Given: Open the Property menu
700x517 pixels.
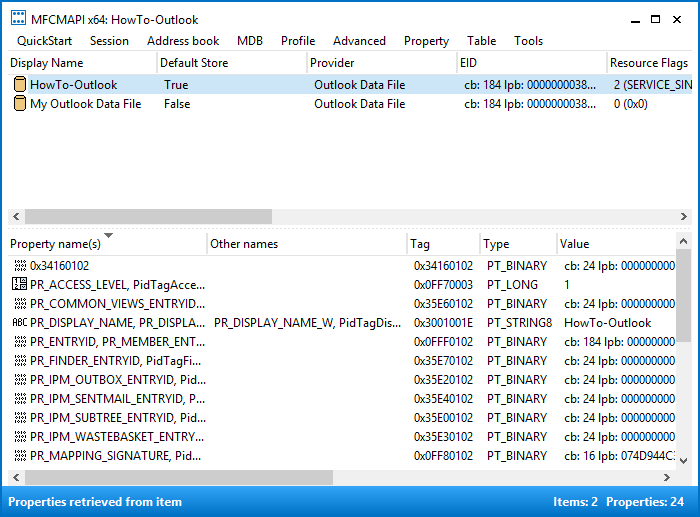Looking at the screenshot, I should point(426,41).
